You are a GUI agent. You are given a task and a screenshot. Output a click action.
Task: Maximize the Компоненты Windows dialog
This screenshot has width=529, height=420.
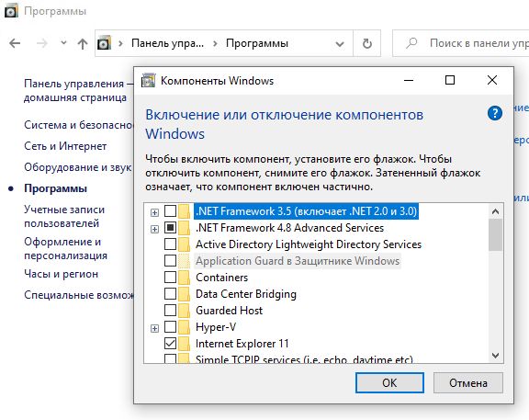pyautogui.click(x=450, y=80)
